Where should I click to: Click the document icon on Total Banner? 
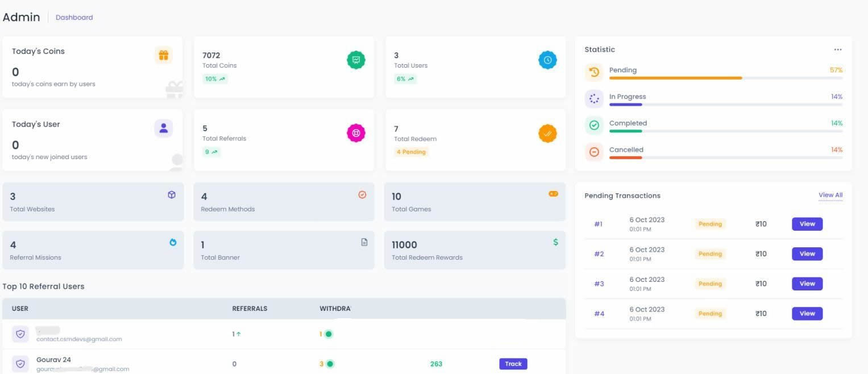tap(364, 242)
